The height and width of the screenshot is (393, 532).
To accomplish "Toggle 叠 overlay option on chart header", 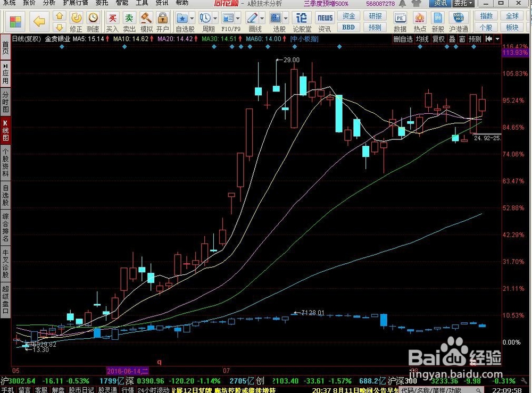I will point(452,39).
